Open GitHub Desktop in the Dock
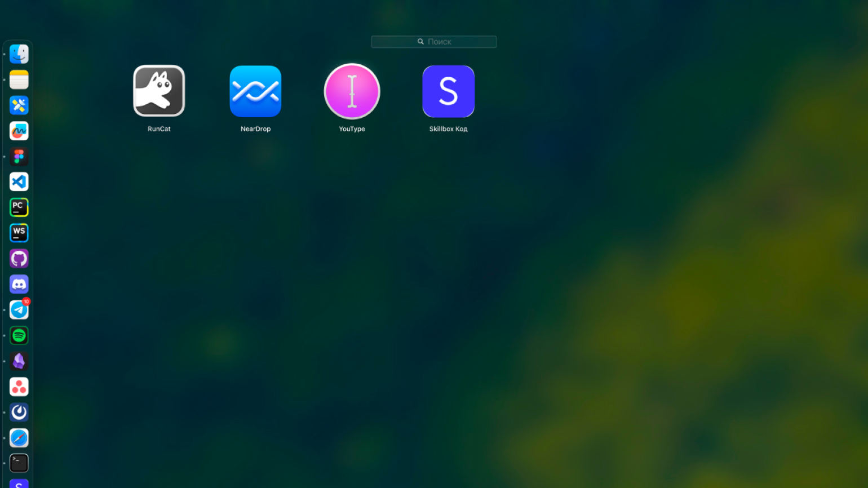 [x=19, y=259]
